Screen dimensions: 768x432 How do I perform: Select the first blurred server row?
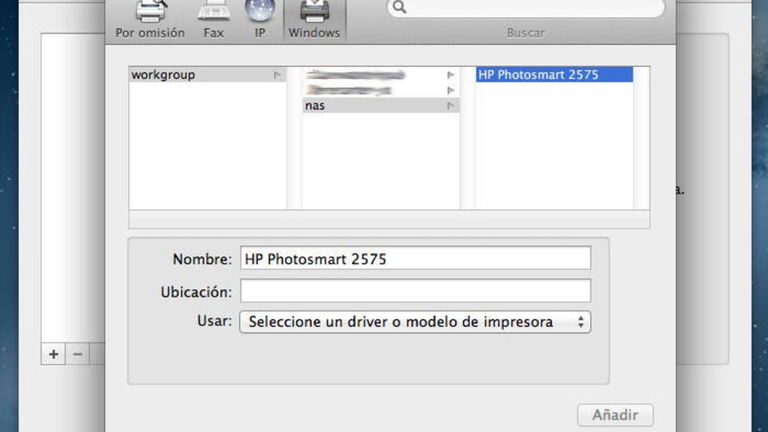(381, 75)
